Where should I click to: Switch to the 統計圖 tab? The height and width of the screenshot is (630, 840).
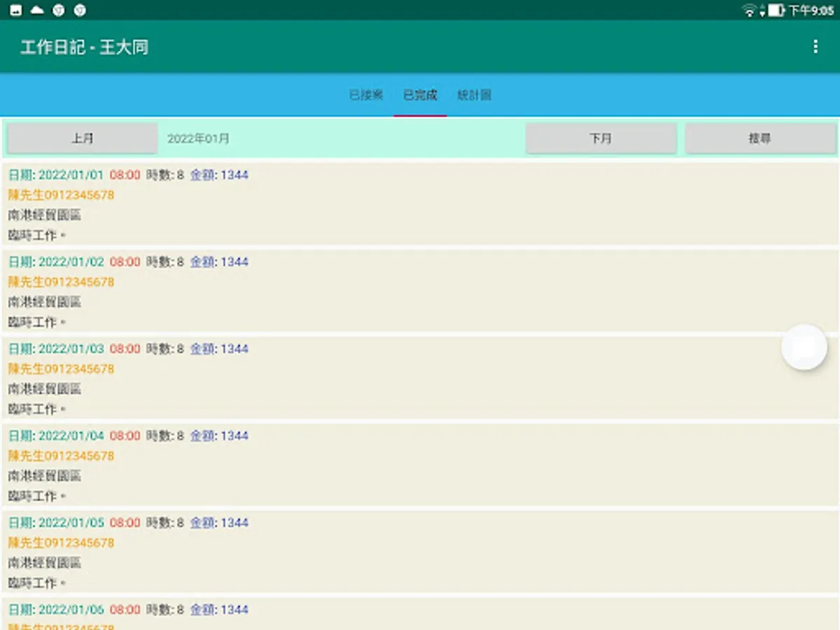tap(474, 95)
